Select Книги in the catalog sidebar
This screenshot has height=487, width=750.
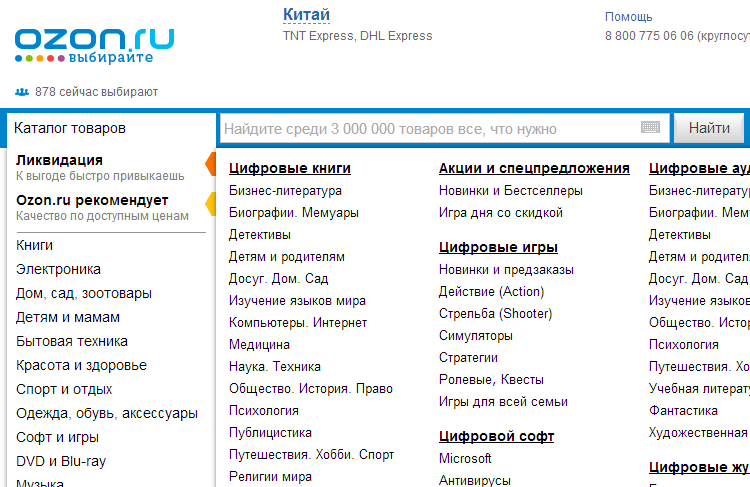point(34,245)
